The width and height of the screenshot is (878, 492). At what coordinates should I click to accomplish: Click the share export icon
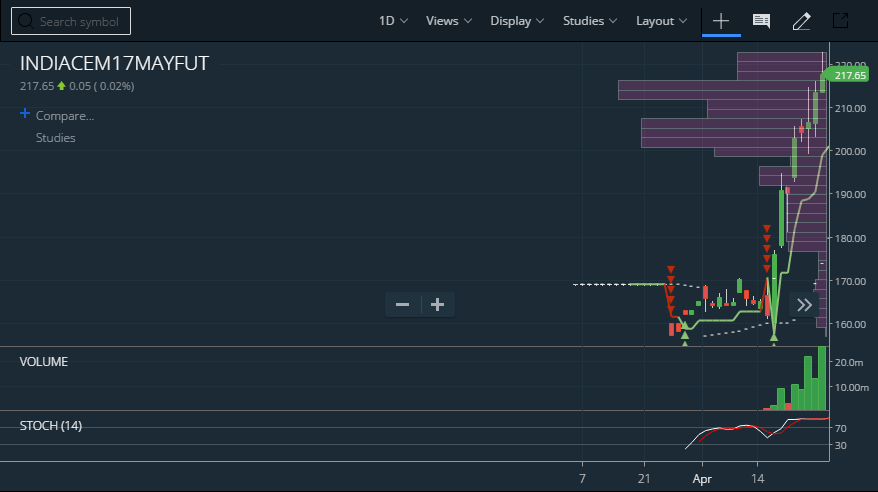coord(840,21)
